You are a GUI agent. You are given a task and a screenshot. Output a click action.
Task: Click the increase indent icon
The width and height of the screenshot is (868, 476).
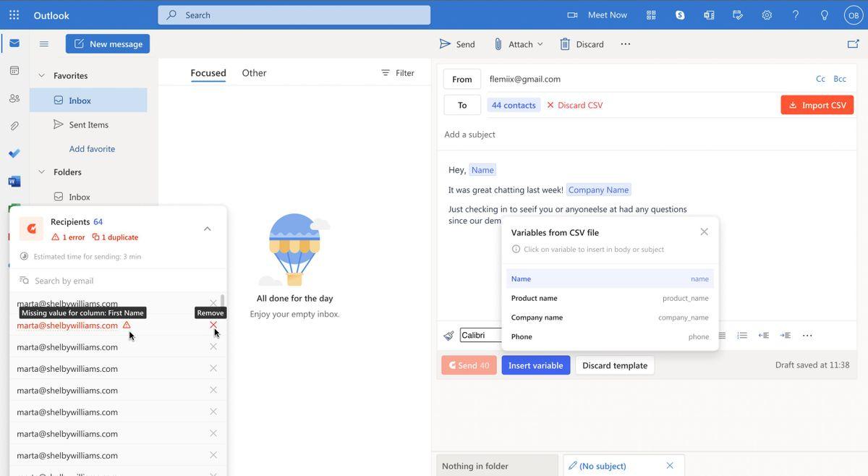click(x=786, y=336)
